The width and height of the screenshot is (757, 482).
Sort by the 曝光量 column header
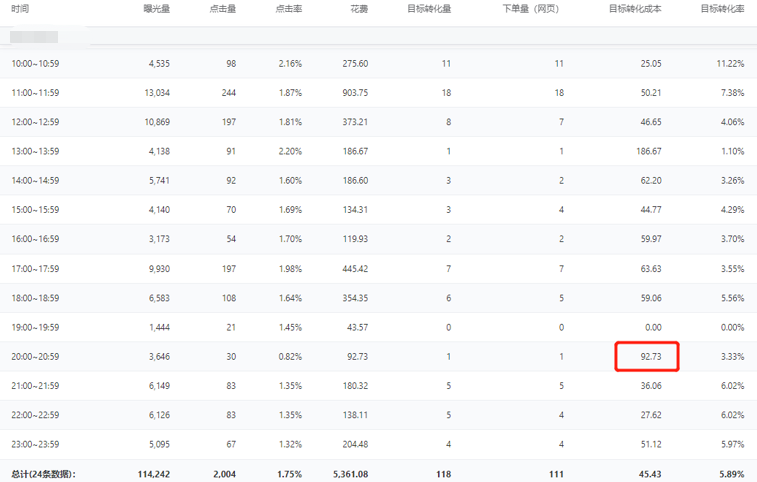tap(157, 9)
